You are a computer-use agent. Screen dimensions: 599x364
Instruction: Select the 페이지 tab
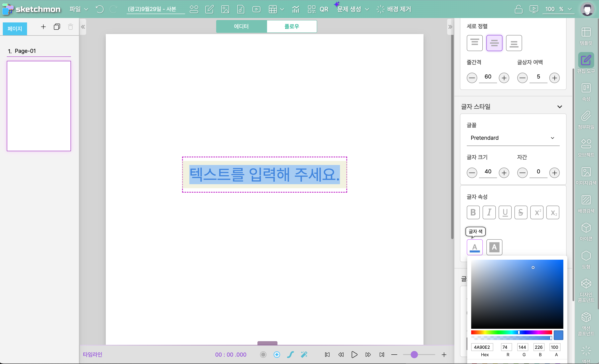15,29
